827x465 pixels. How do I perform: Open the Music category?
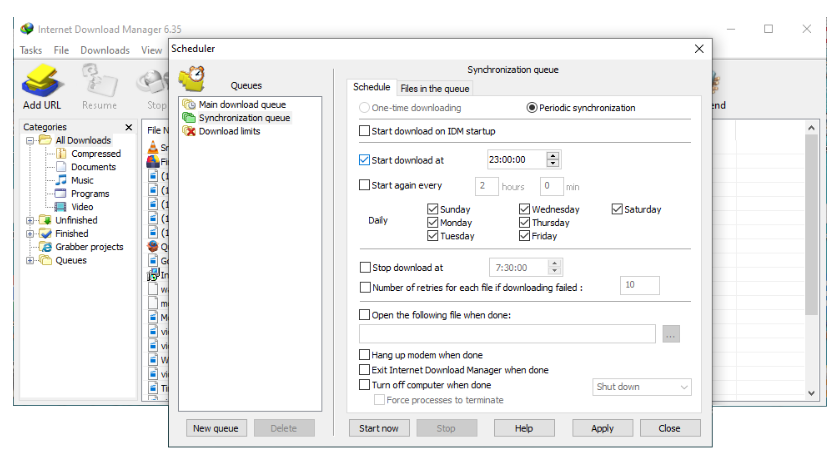[x=82, y=180]
